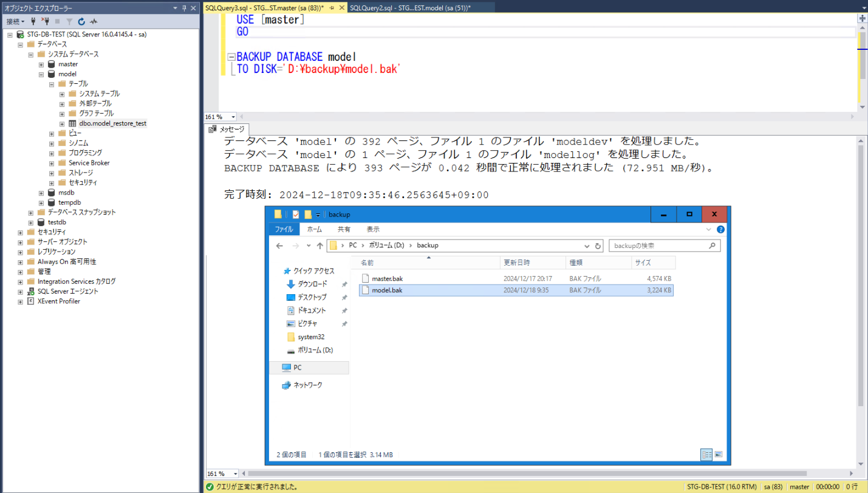Collapse the データベース folder
The width and height of the screenshot is (868, 493).
(21, 44)
